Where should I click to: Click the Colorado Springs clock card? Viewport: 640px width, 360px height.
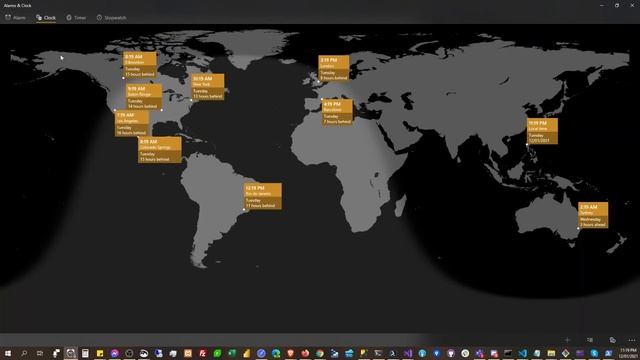click(160, 150)
